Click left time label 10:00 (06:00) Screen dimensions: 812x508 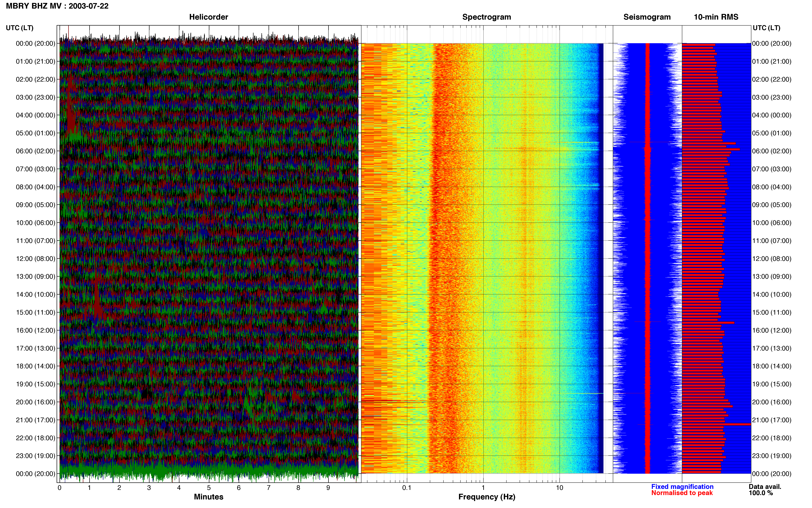36,223
